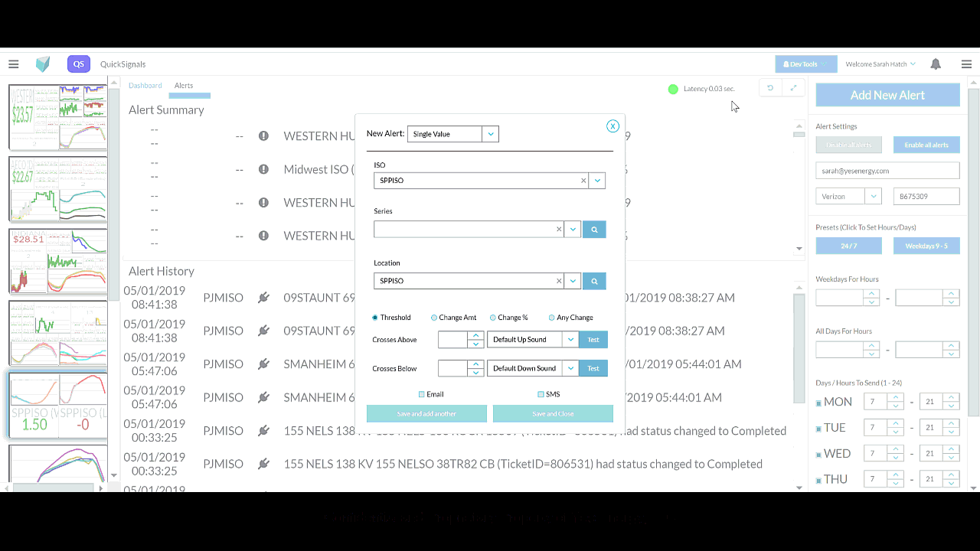Viewport: 980px width, 551px height.
Task: Open the ISO dropdown arrow
Action: pyautogui.click(x=598, y=181)
